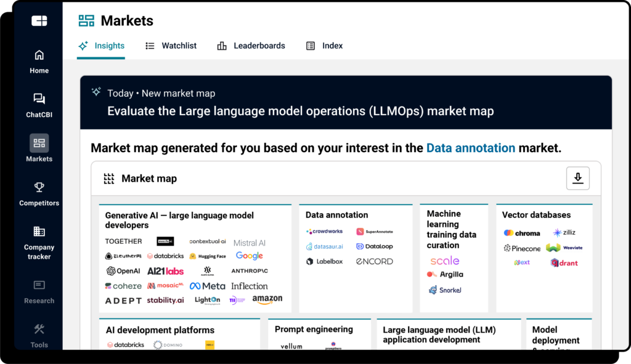Download the market map
Image resolution: width=631 pixels, height=364 pixels.
[578, 178]
